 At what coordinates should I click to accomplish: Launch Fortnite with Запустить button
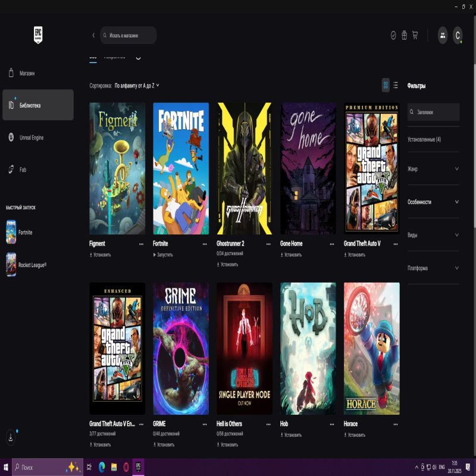point(163,255)
